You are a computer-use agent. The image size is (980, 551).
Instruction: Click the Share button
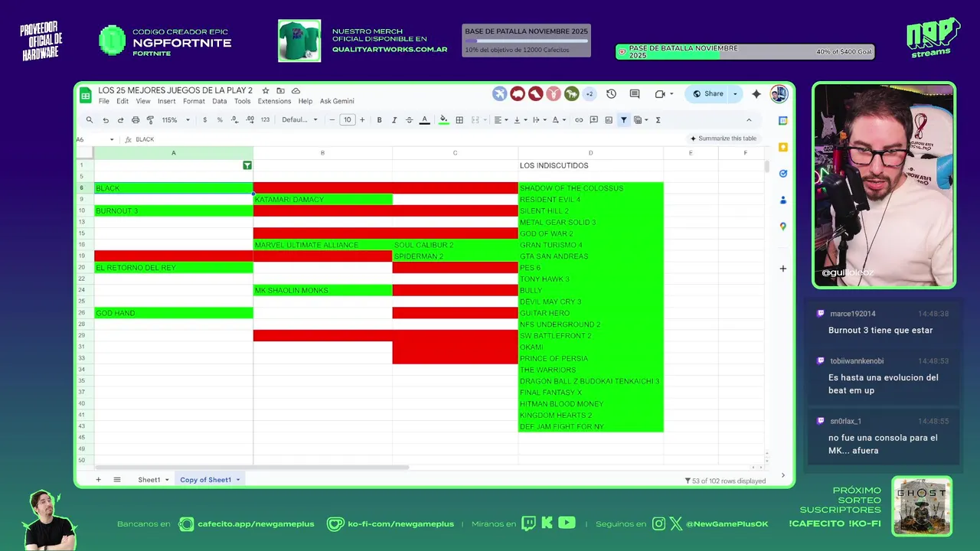707,94
